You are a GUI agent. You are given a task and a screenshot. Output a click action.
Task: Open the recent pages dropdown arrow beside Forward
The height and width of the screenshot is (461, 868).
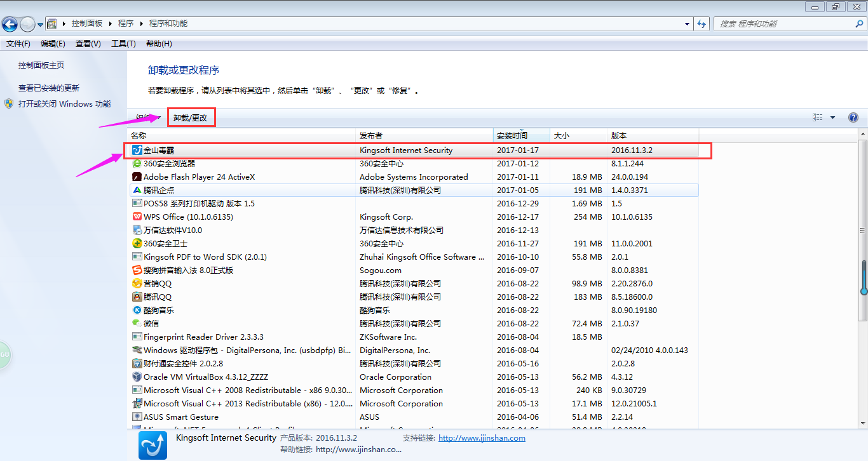[x=40, y=25]
